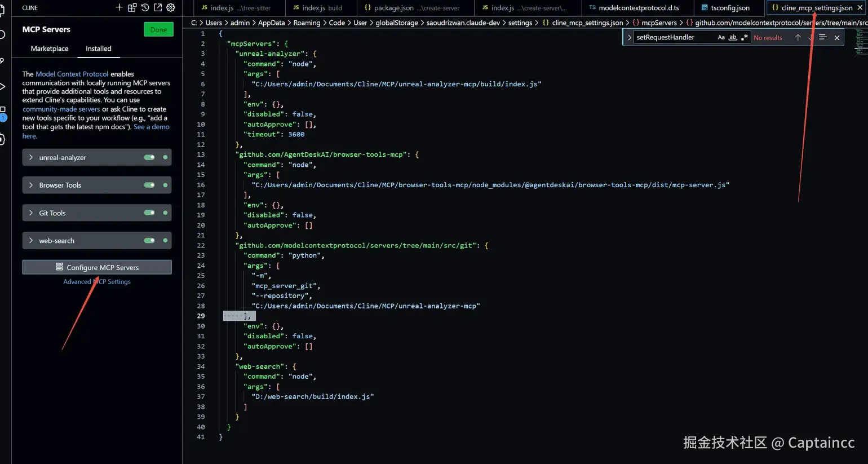Click "unreal-analyzer": { code line
The image size is (868, 464).
276,54
